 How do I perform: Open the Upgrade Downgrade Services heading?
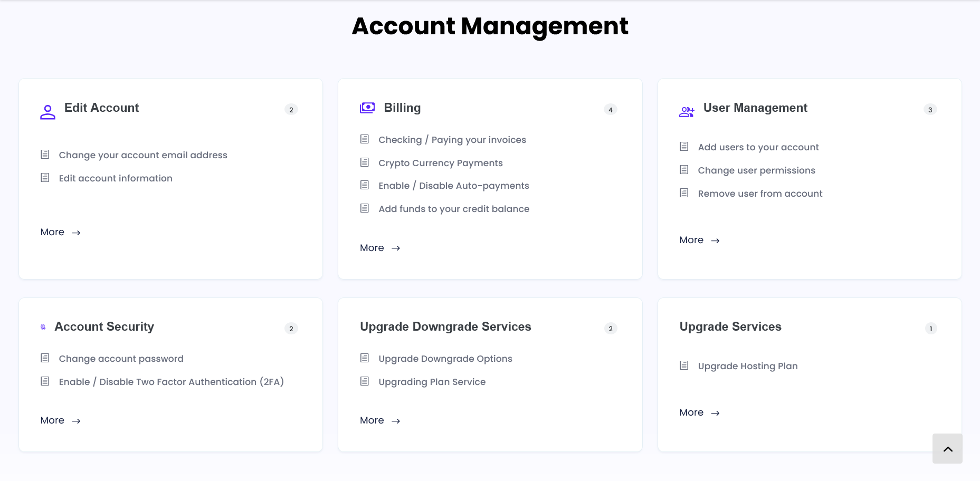pyautogui.click(x=445, y=326)
